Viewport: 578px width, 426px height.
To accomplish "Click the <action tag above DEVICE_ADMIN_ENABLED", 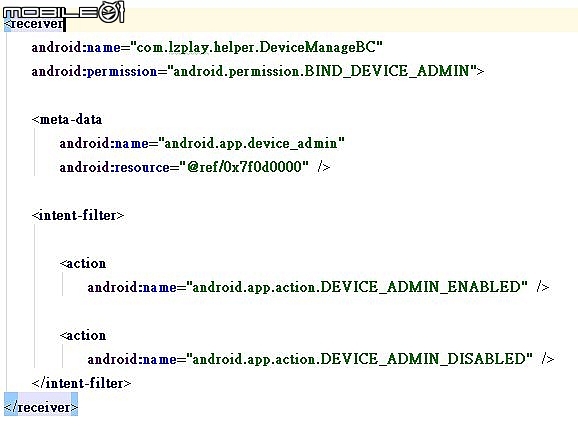I will 83,263.
